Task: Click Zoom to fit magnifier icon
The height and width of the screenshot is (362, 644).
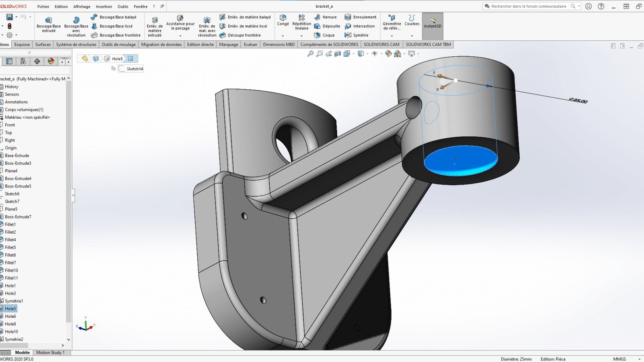Action: pyautogui.click(x=310, y=53)
